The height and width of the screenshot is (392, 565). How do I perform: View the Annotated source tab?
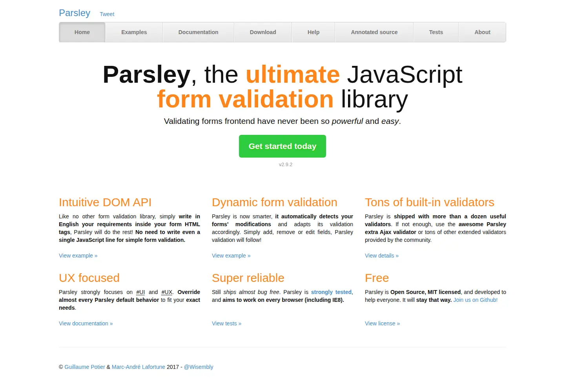pos(374,32)
